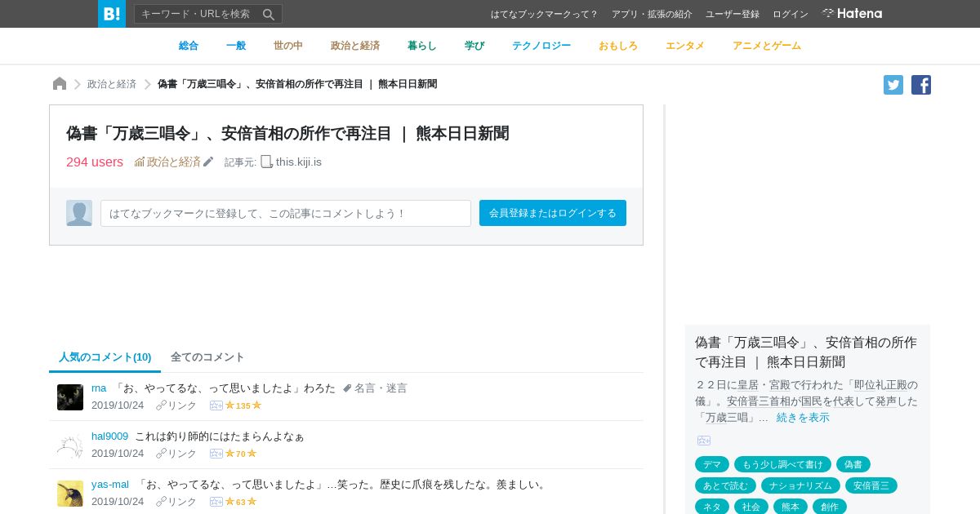Screen dimensions: 980x514
Task: Click the add-star icon in sidebar summary
Action: [704, 441]
